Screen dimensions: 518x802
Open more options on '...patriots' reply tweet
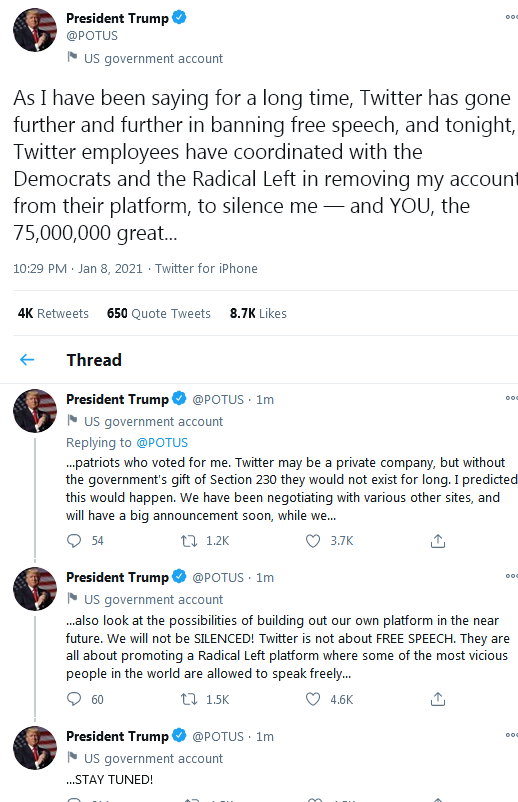tap(511, 398)
